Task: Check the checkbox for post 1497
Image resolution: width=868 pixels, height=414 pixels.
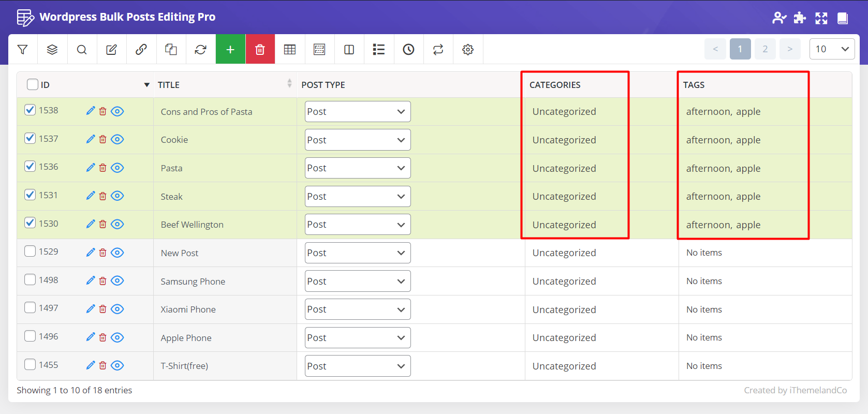Action: 30,308
